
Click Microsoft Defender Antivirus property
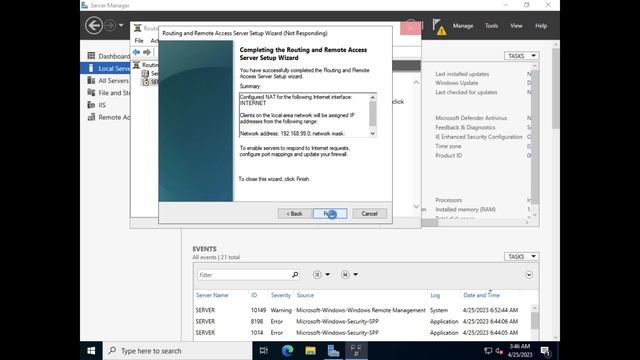[x=471, y=118]
